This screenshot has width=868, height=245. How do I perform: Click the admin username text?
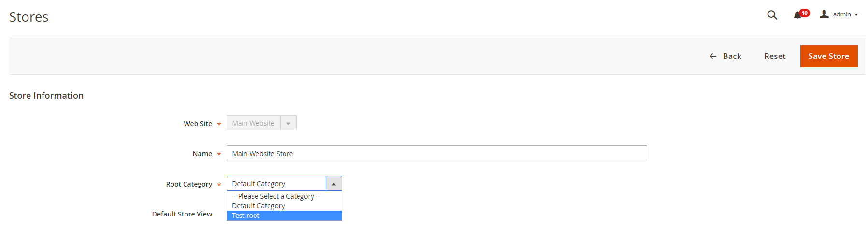(842, 14)
